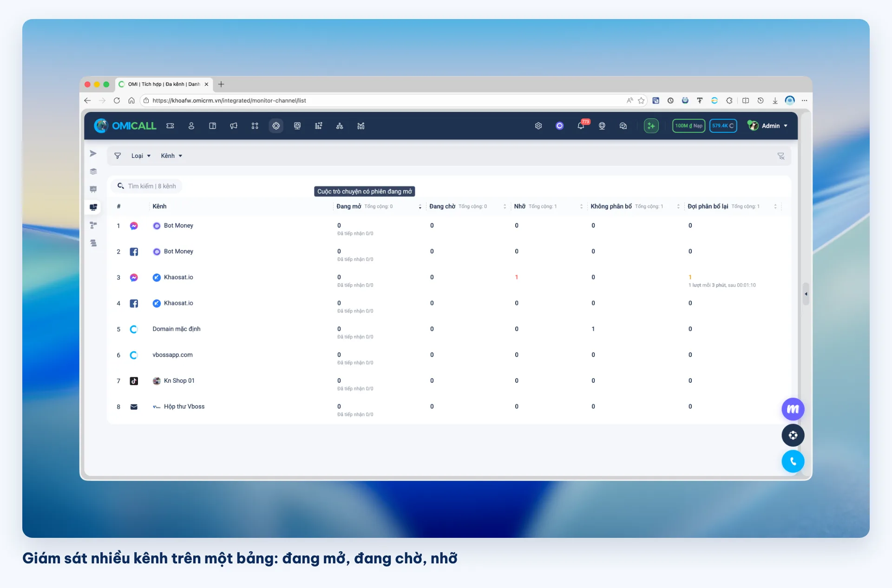Expand the Kênh filter dropdown
Image resolution: width=892 pixels, height=588 pixels.
(171, 156)
